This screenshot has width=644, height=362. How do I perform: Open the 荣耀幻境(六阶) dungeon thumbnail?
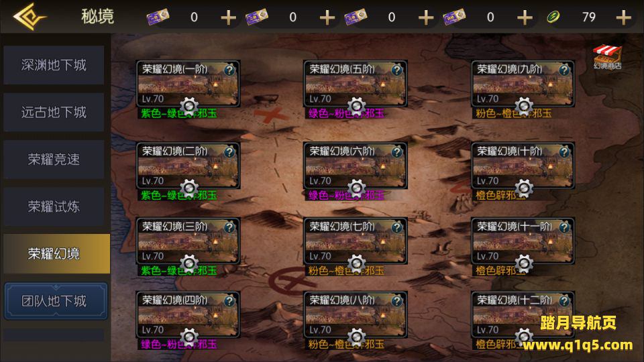[356, 166]
